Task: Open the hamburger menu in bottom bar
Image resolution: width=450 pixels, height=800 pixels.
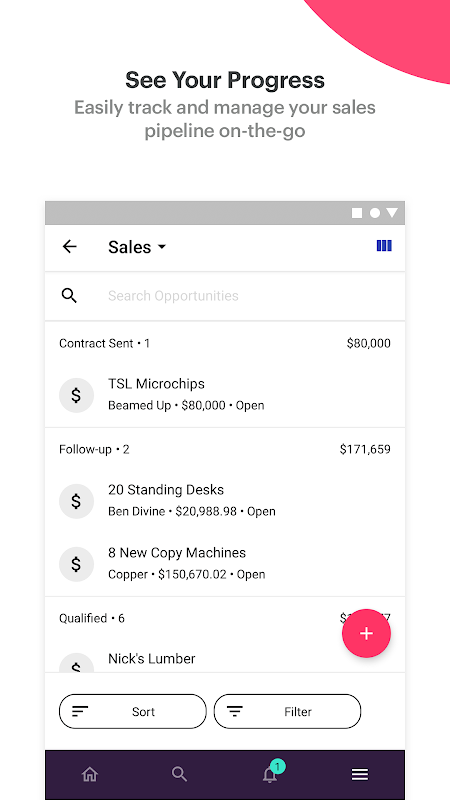Action: point(360,774)
